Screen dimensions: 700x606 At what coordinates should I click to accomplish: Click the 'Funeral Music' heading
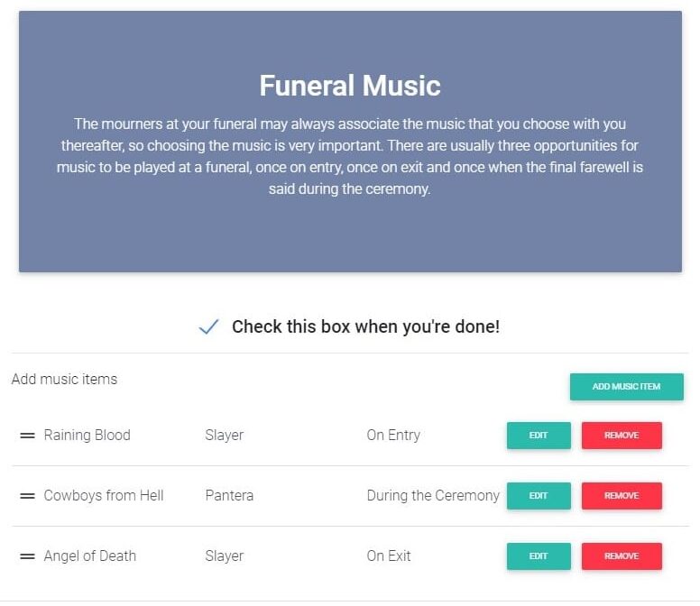[x=350, y=86]
